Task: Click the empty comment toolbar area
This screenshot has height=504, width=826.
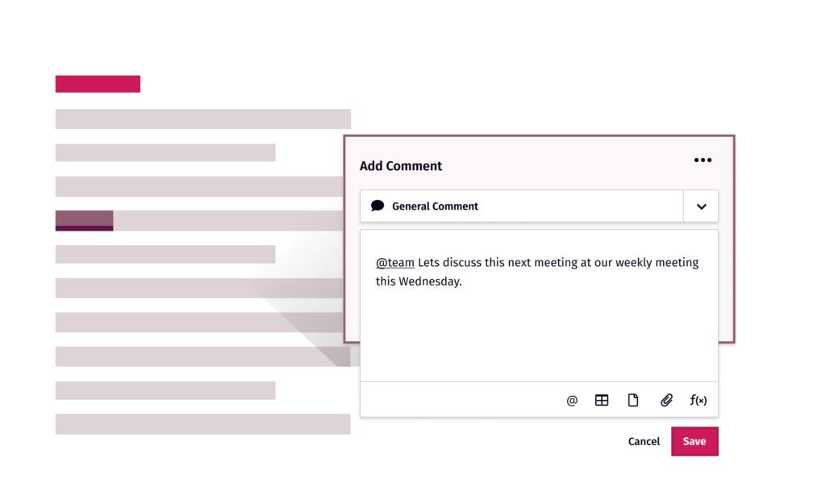Action: 458,400
